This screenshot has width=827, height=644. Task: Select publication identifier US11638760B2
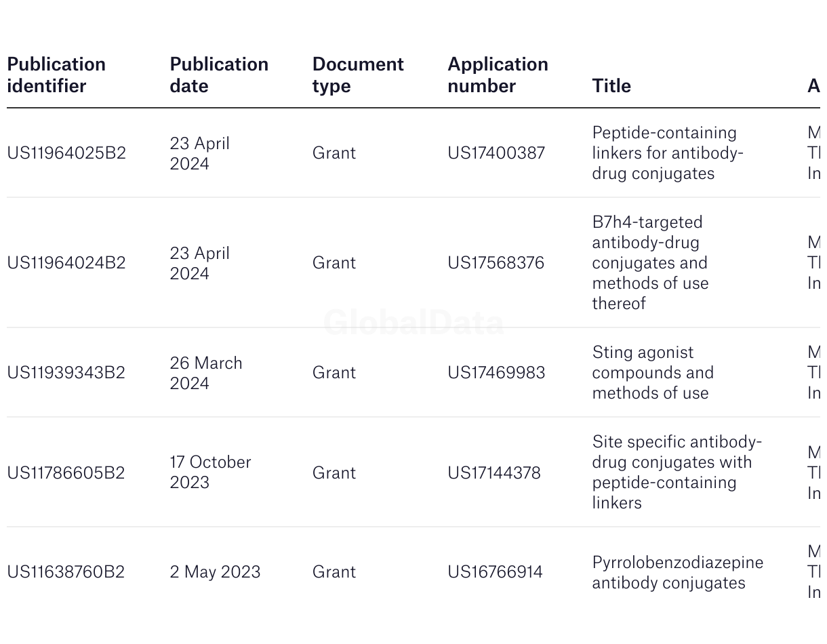[x=66, y=571]
